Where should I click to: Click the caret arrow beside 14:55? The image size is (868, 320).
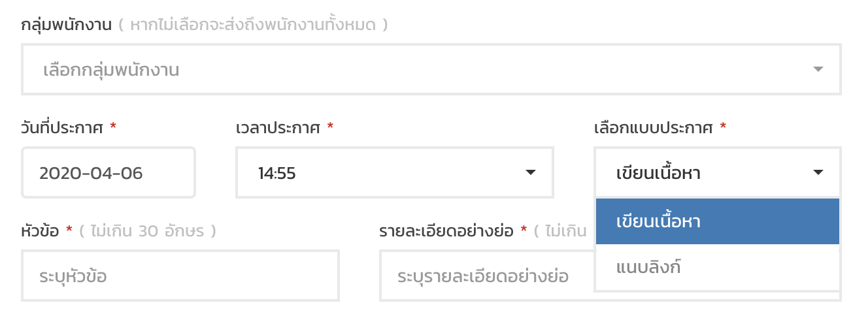tap(531, 172)
